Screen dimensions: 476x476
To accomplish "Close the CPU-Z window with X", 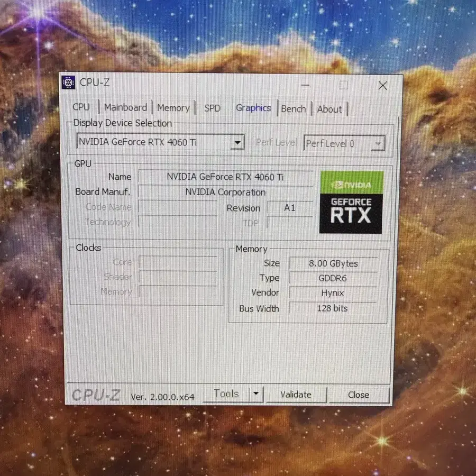I will pos(383,86).
